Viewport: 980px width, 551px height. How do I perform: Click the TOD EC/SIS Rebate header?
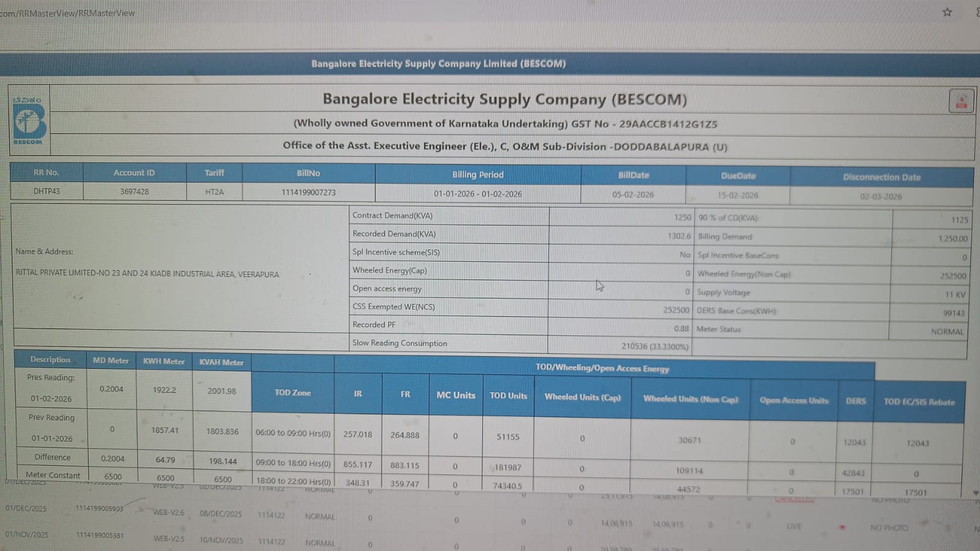click(x=919, y=402)
